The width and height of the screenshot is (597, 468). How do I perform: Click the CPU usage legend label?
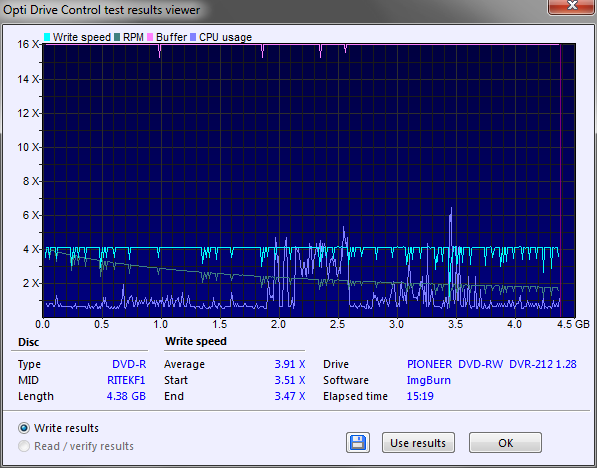225,37
